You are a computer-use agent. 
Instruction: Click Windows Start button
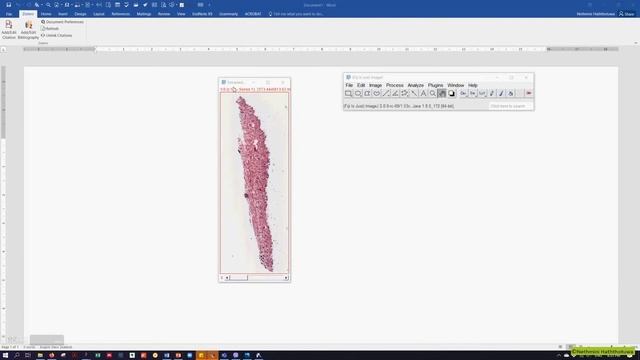pos(5,356)
